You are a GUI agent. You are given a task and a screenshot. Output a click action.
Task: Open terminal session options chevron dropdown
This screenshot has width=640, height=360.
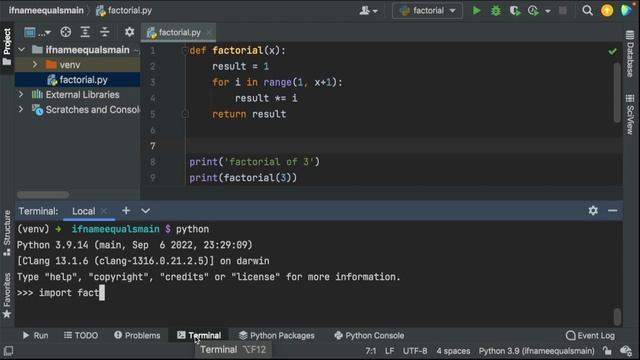[145, 211]
